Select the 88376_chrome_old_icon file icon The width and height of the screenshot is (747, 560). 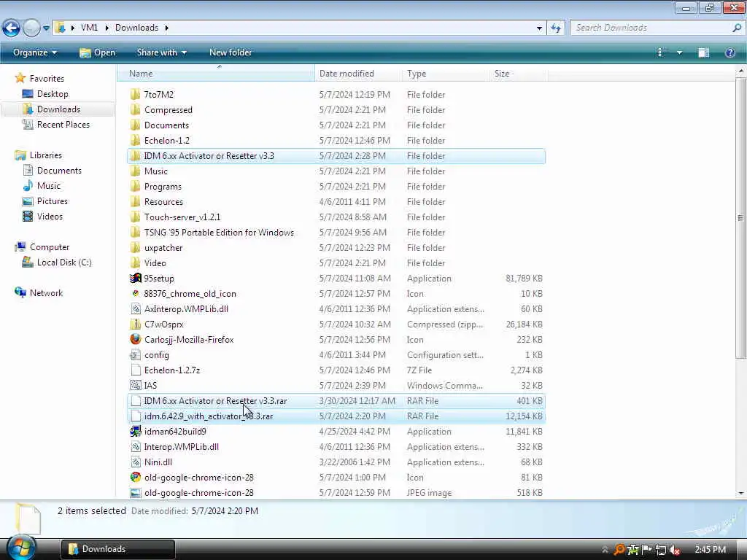pos(135,293)
